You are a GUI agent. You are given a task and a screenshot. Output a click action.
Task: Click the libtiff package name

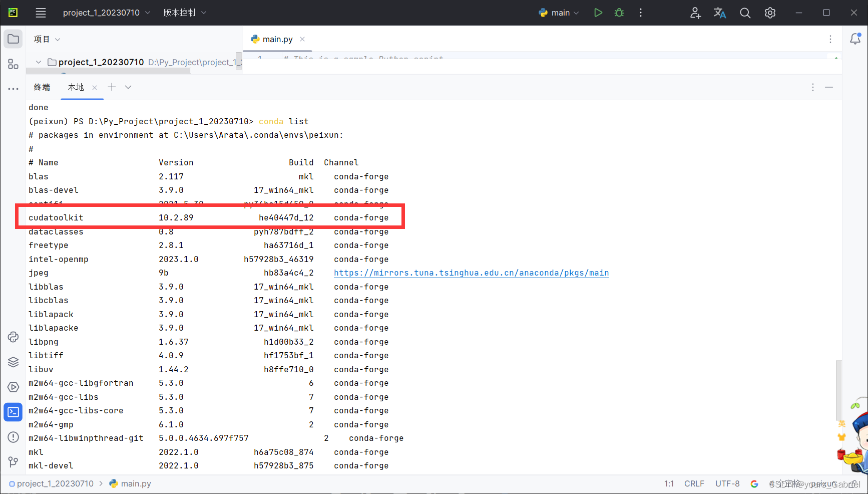[46, 356]
